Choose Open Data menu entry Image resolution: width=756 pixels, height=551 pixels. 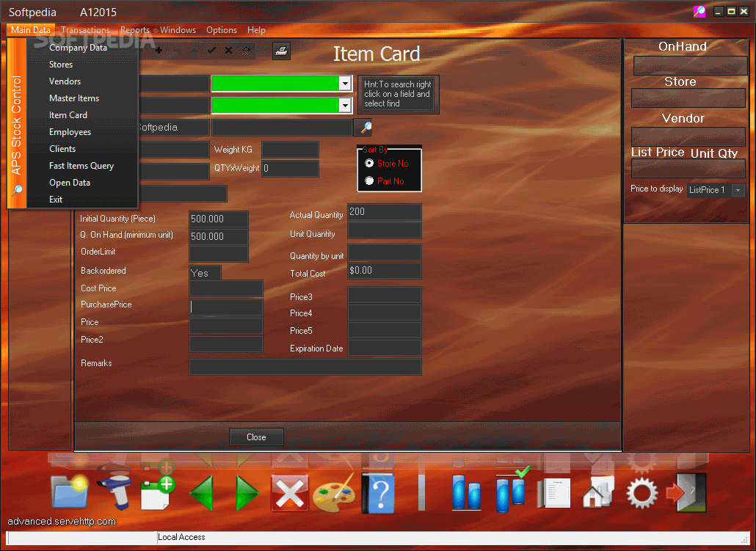tap(82, 182)
